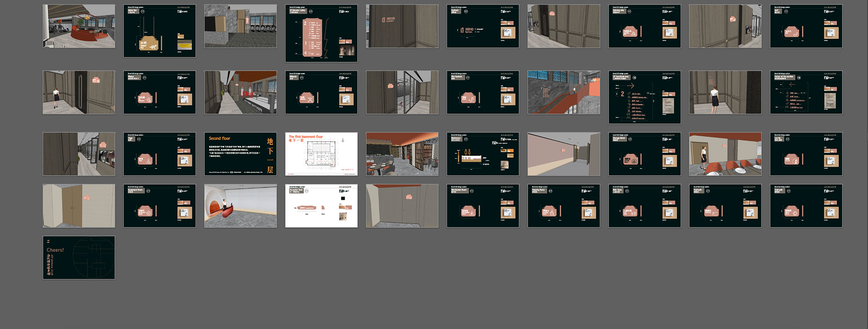The height and width of the screenshot is (329, 868).
Task: Select the Fire Hydrant sign slide
Action: (483, 92)
